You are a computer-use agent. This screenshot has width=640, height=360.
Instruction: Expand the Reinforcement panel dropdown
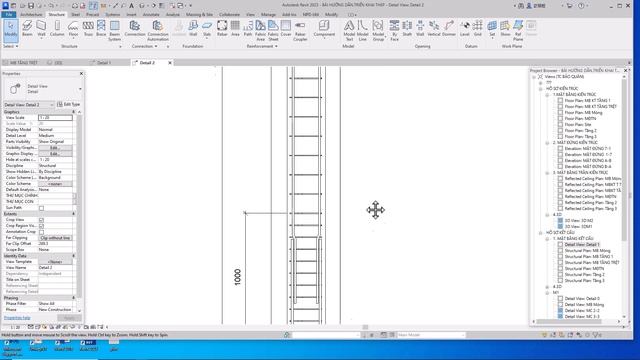(262, 47)
